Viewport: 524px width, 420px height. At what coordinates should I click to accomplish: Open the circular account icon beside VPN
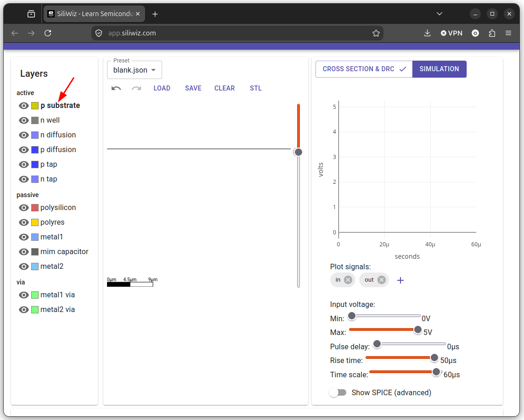475,33
